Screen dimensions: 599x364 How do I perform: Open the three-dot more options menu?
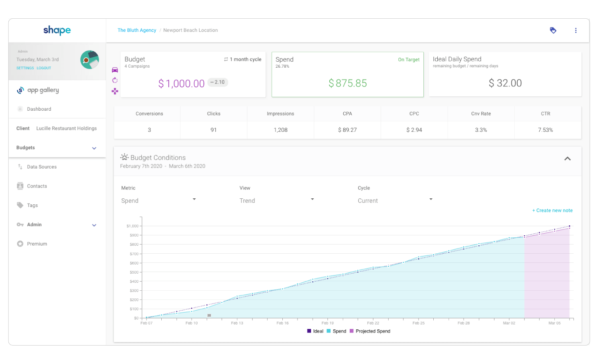tap(576, 30)
